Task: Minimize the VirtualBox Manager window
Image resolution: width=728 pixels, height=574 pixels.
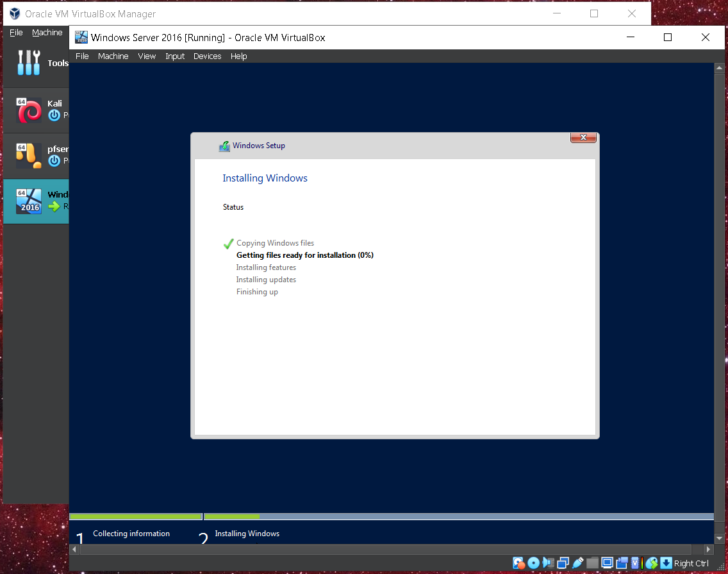Action: pos(557,13)
